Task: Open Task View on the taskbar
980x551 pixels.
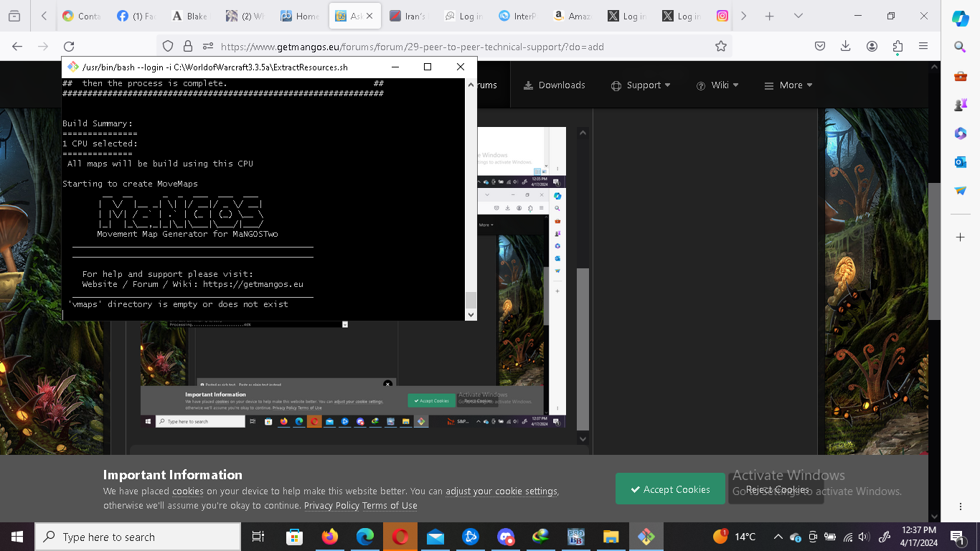Action: click(258, 537)
